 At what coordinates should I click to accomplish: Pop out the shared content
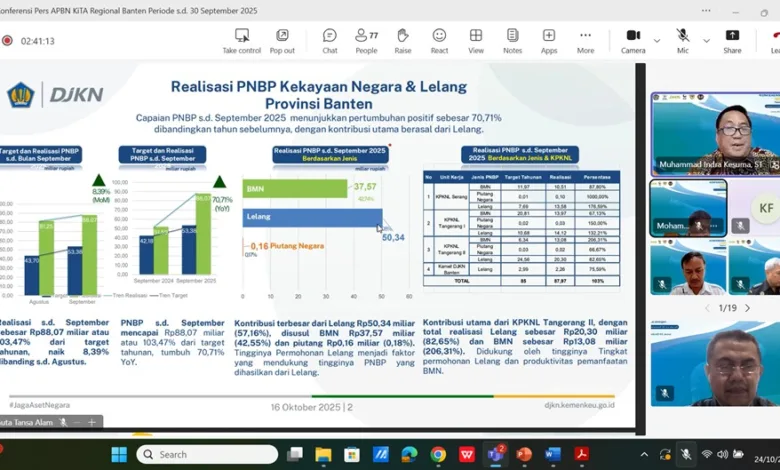282,39
